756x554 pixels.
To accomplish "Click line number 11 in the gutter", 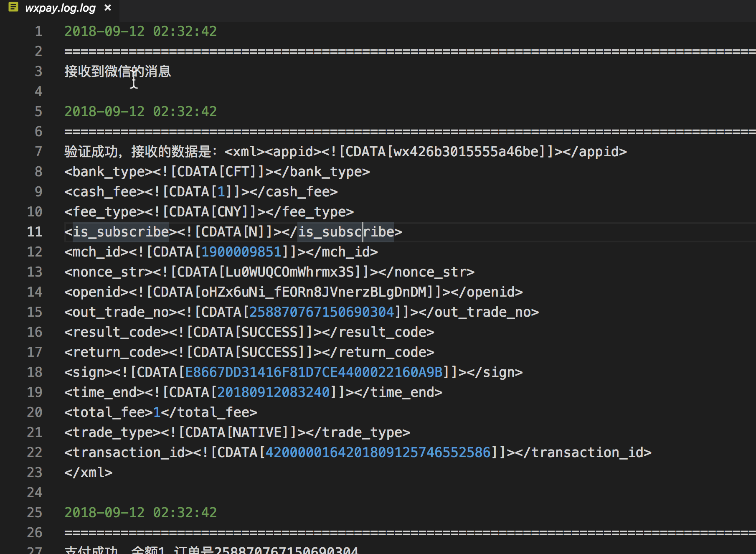I will point(35,232).
